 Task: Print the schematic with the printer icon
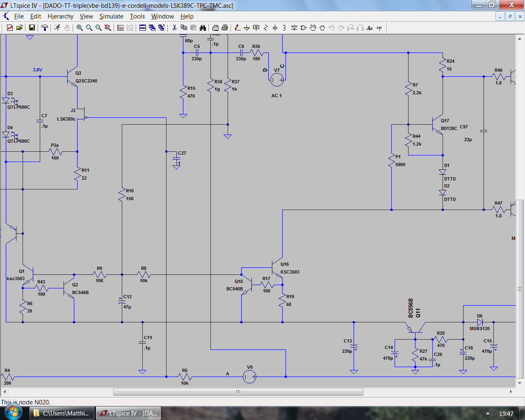click(225, 27)
